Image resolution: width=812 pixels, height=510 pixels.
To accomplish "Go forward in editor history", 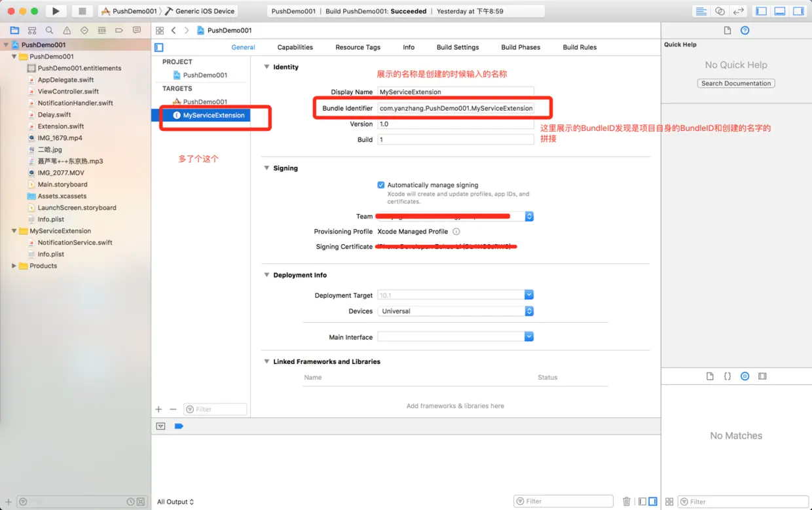I will (x=187, y=30).
